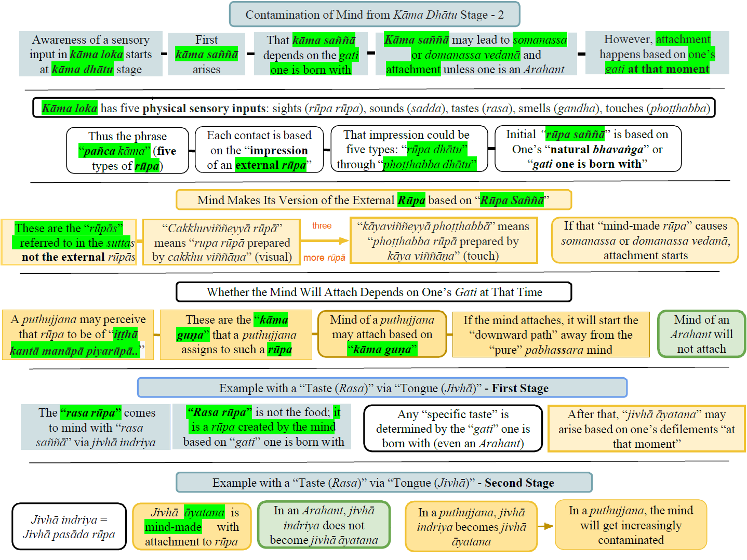Click the orange 'three' label above the arrow
747x560 pixels.
(x=322, y=226)
